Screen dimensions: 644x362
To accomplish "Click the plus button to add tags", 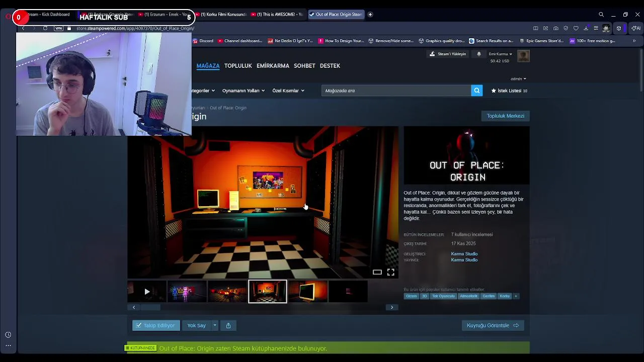I will pos(516,296).
